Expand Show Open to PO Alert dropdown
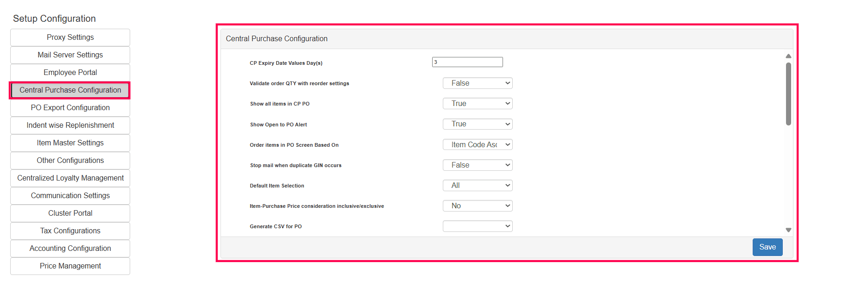 point(477,124)
